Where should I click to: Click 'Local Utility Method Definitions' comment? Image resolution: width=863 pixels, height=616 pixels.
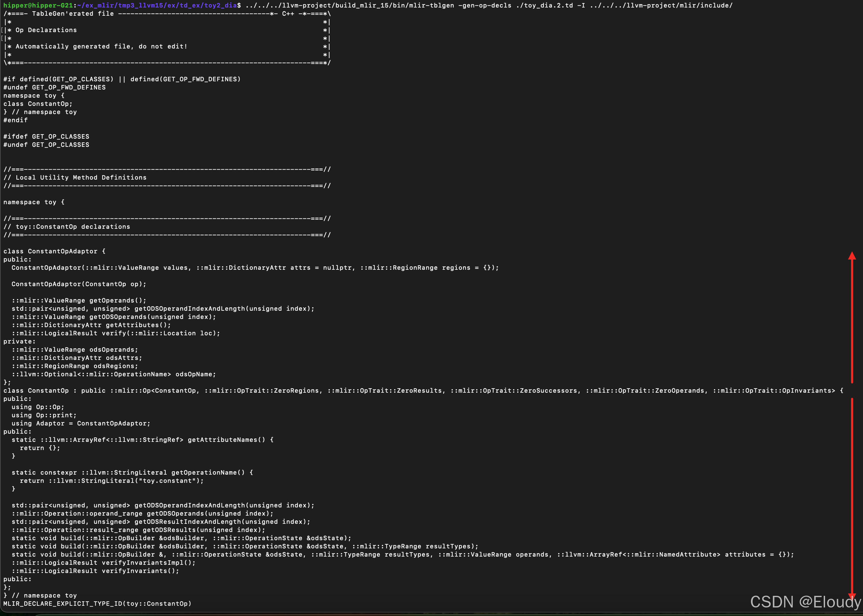point(81,178)
